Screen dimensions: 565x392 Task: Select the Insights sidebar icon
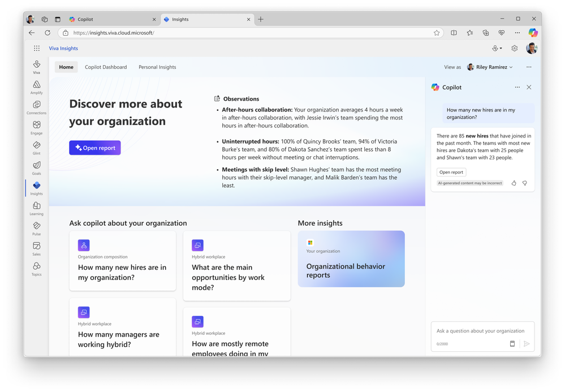tap(36, 188)
